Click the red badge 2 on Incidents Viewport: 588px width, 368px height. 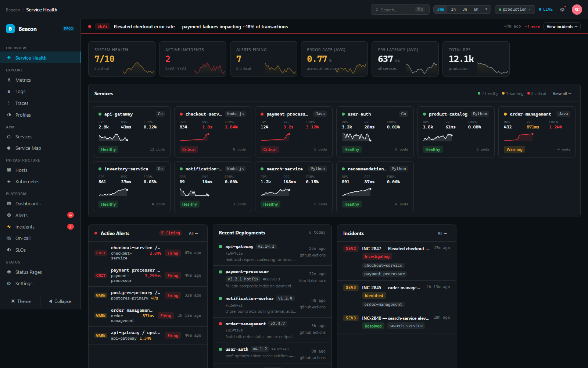(71, 227)
